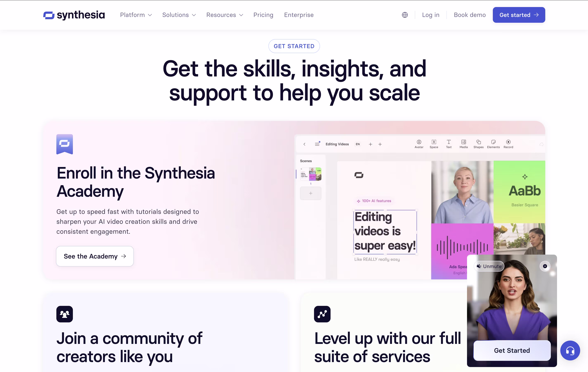
Task: Close the avatar video widget
Action: (545, 266)
